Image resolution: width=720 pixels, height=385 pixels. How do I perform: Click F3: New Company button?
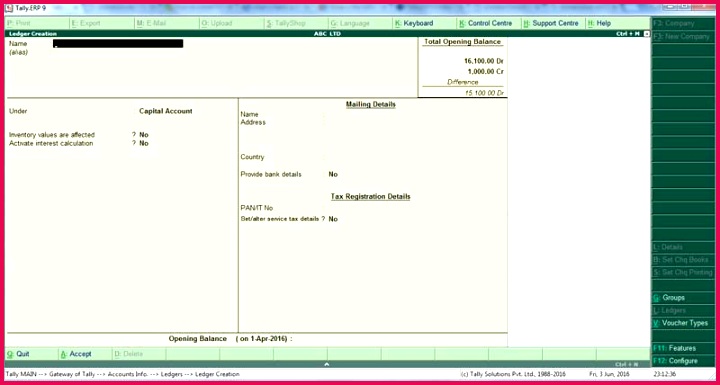tap(683, 36)
